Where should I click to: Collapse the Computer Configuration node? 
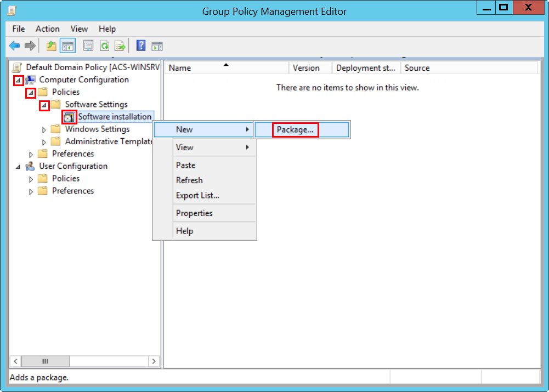pyautogui.click(x=18, y=80)
